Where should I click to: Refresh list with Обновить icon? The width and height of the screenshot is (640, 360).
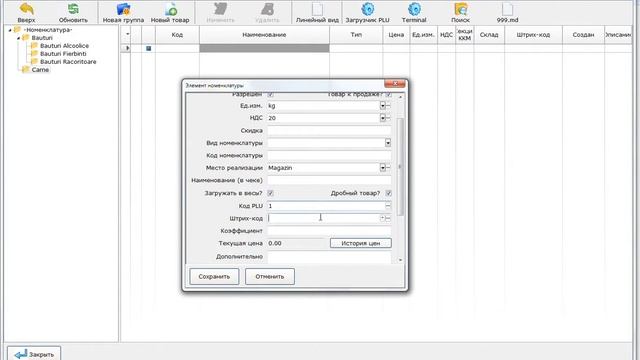click(73, 9)
